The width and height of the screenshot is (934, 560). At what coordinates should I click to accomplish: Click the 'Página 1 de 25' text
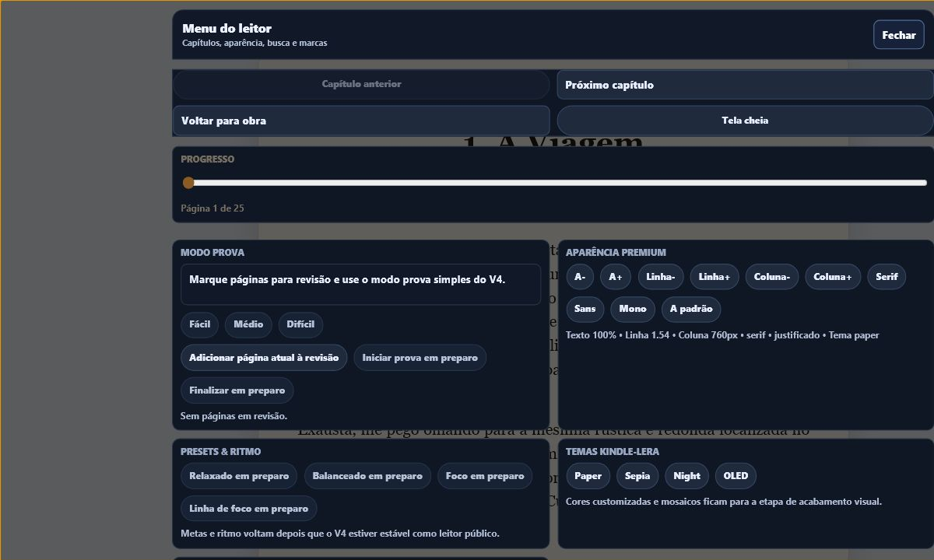[x=212, y=208]
